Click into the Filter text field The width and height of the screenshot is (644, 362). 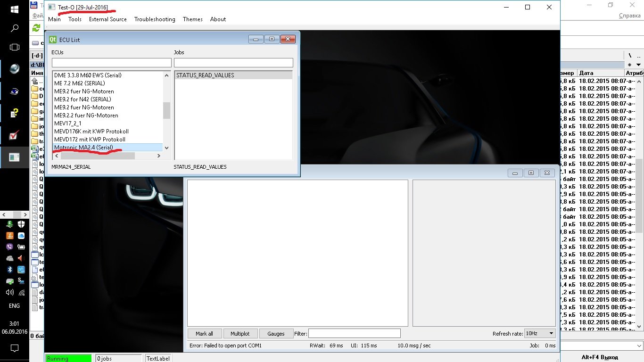click(354, 333)
